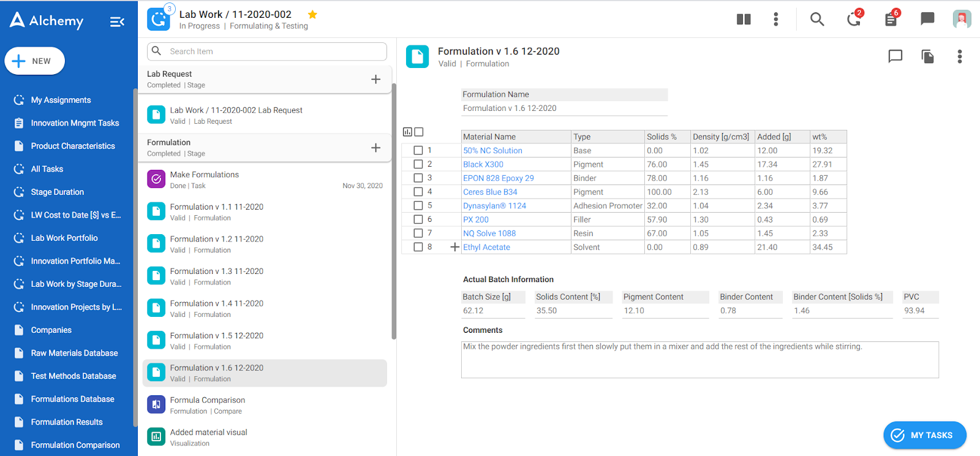Open the comment icon for Formulation v 1.6
This screenshot has width=980, height=456.
tap(895, 56)
